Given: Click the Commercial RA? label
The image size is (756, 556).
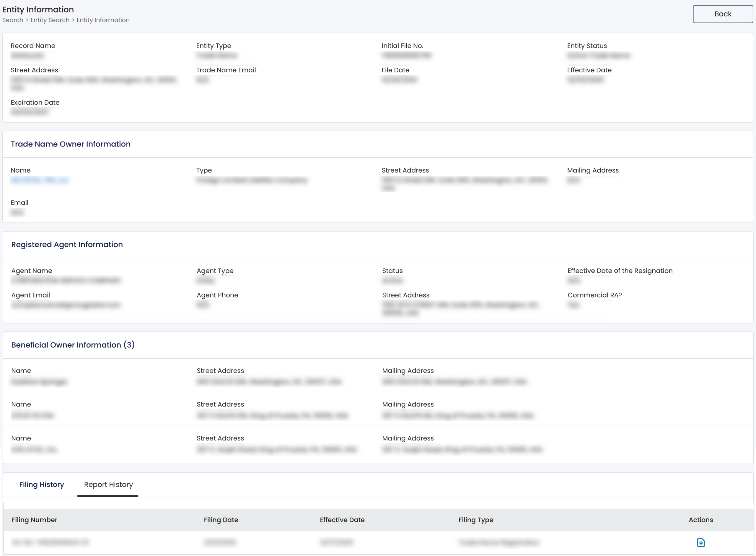Looking at the screenshot, I should pos(594,295).
